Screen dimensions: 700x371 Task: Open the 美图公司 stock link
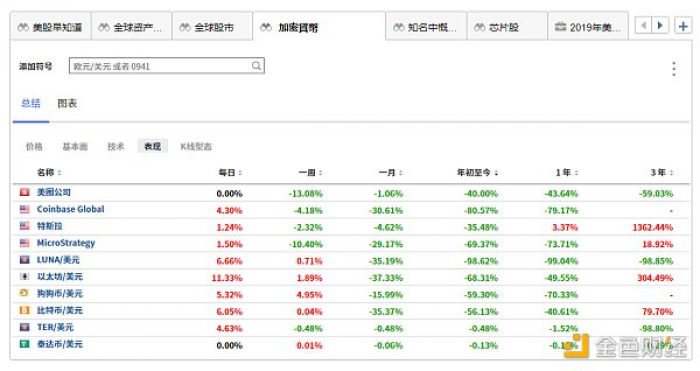point(54,192)
